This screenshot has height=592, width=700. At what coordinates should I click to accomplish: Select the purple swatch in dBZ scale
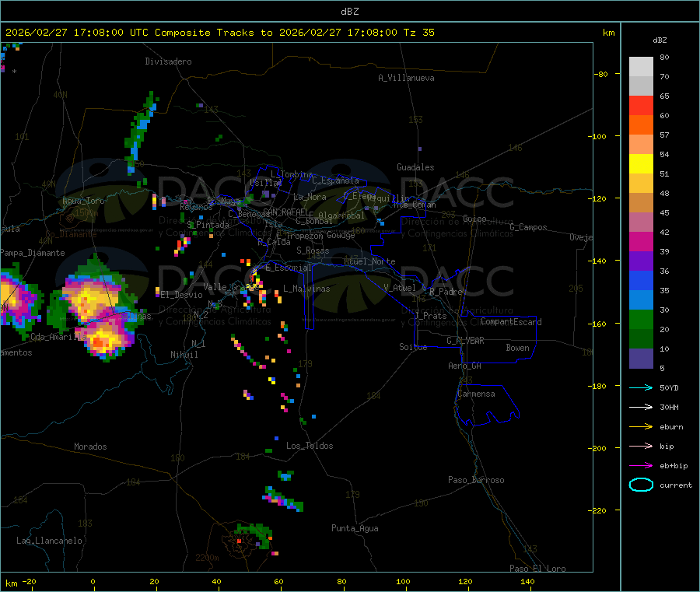(641, 261)
